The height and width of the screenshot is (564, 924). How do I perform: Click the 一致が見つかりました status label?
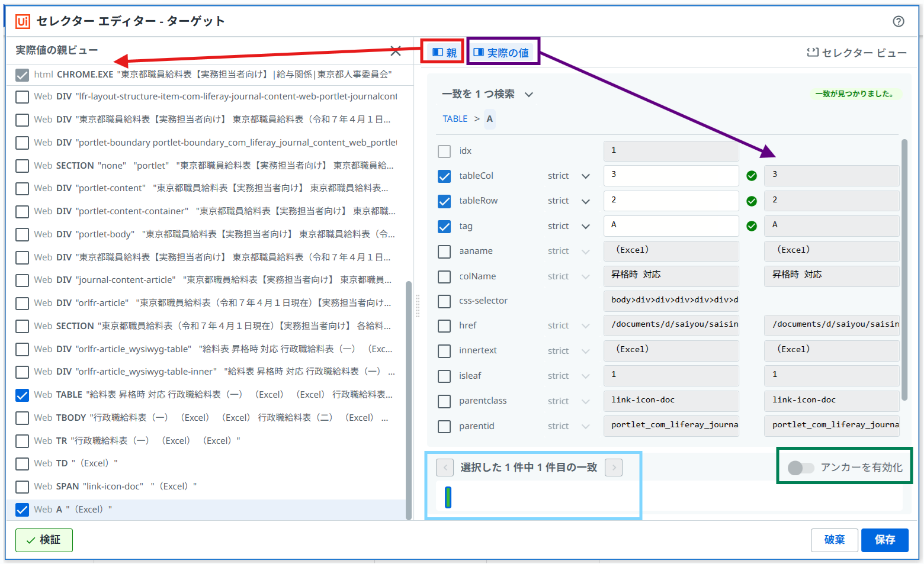click(x=854, y=94)
